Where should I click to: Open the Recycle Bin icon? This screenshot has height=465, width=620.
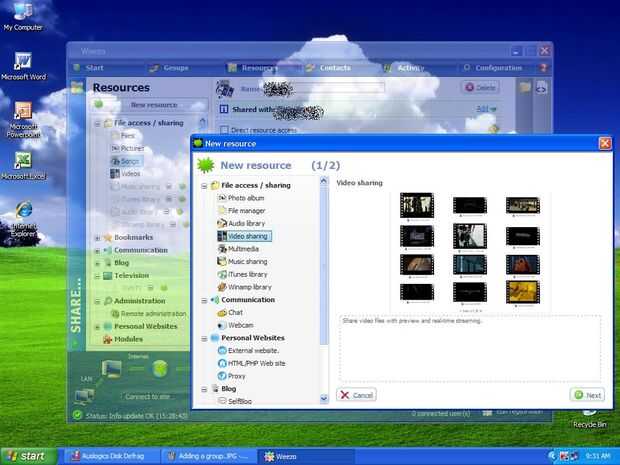590,420
